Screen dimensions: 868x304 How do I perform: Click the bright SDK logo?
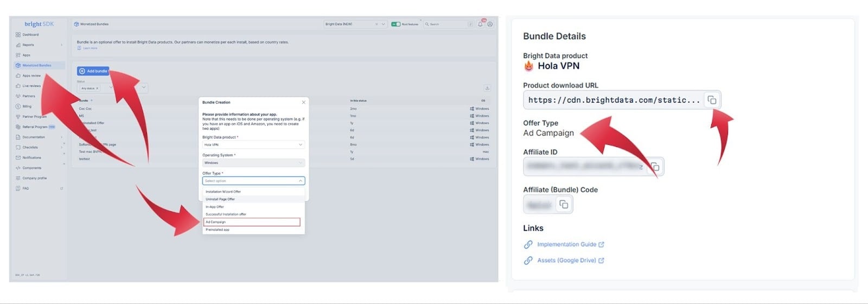[x=39, y=24]
